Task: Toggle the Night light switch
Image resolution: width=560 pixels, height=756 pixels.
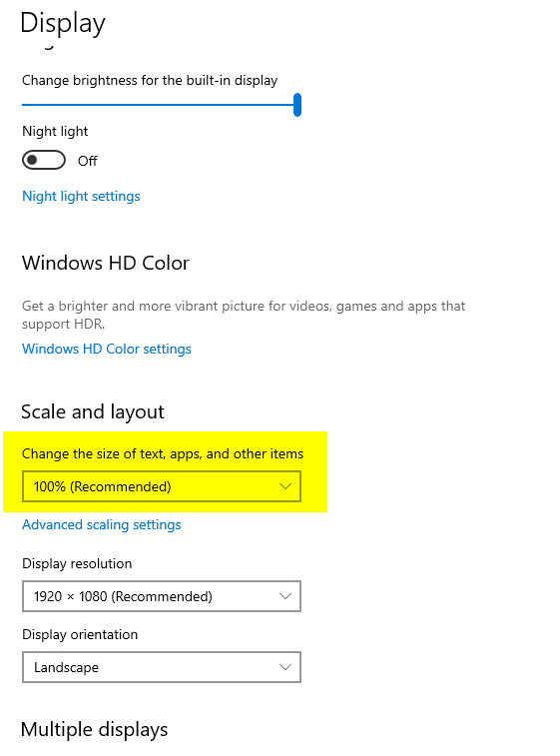Action: click(44, 160)
